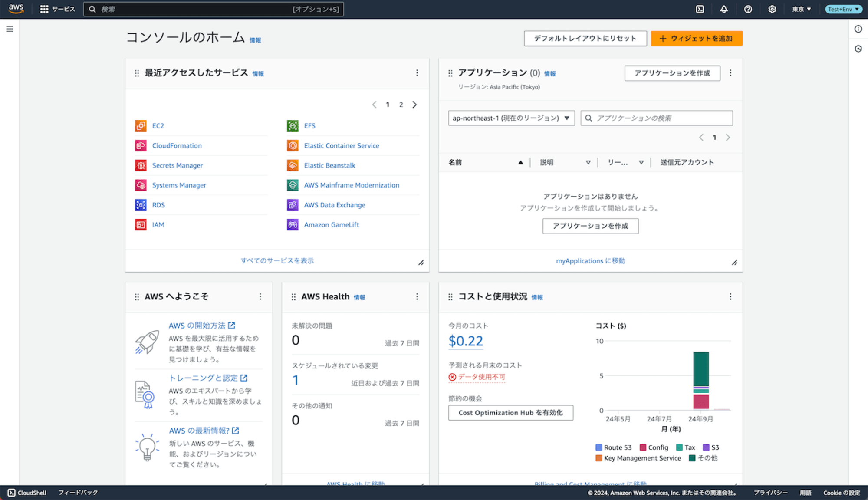This screenshot has height=500, width=868.
Task: Click the resize corner icon of recent services widget
Action: click(x=421, y=263)
